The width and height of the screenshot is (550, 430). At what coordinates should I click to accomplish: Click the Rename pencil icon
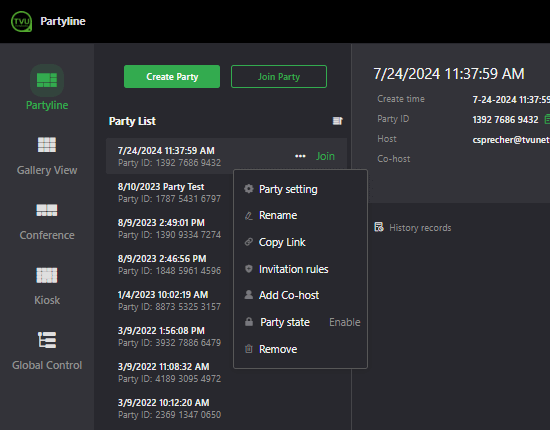249,216
